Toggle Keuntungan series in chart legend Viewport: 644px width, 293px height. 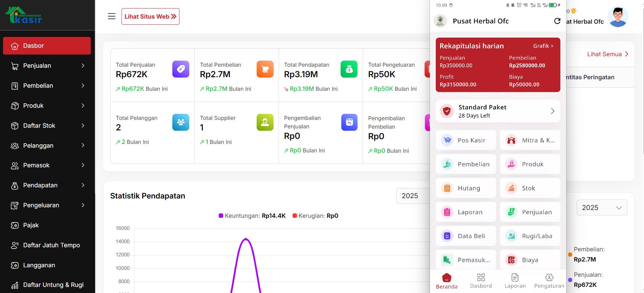point(252,216)
